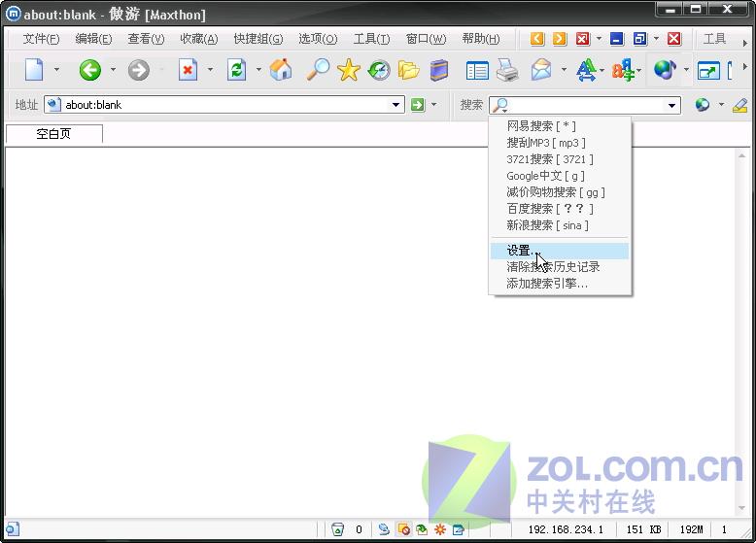Click the magnifier Search toolbar icon
Viewport: 756px width, 543px height.
[318, 70]
